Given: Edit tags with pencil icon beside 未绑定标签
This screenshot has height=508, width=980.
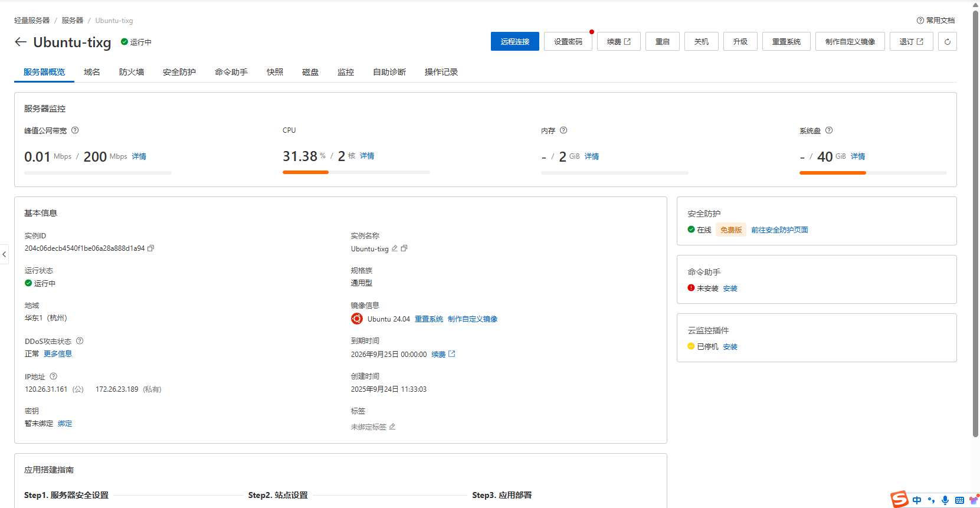Looking at the screenshot, I should [x=392, y=427].
